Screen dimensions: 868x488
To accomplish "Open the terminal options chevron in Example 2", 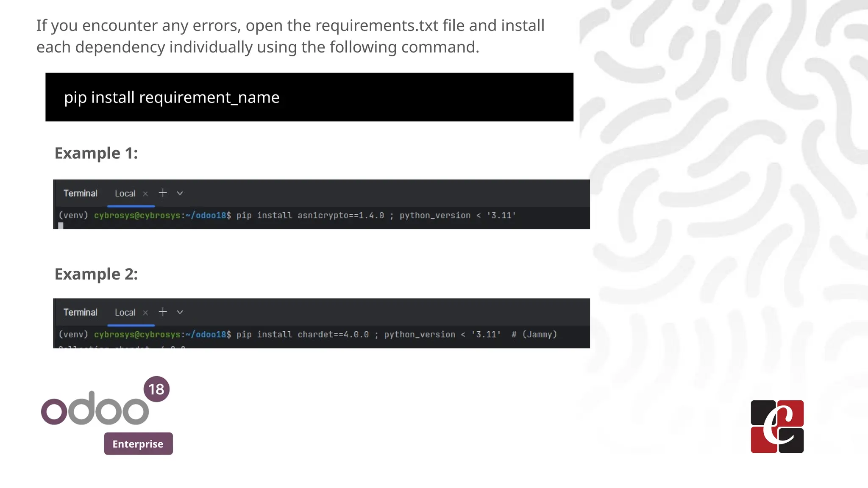I will pyautogui.click(x=180, y=312).
